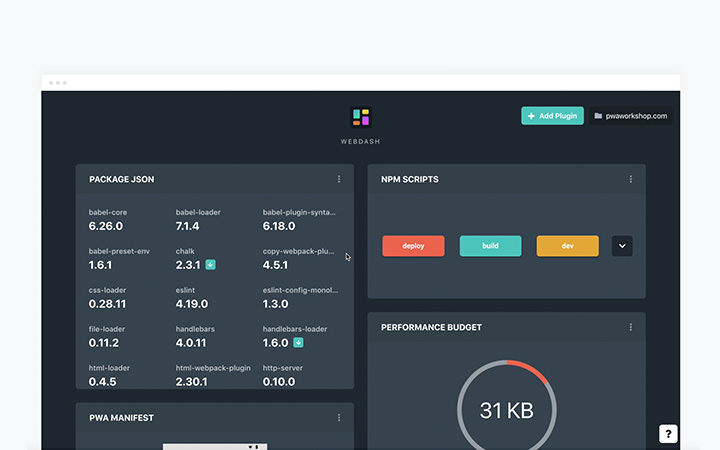Image resolution: width=720 pixels, height=450 pixels.
Task: Click the 31 KB performance budget gauge
Action: [506, 408]
